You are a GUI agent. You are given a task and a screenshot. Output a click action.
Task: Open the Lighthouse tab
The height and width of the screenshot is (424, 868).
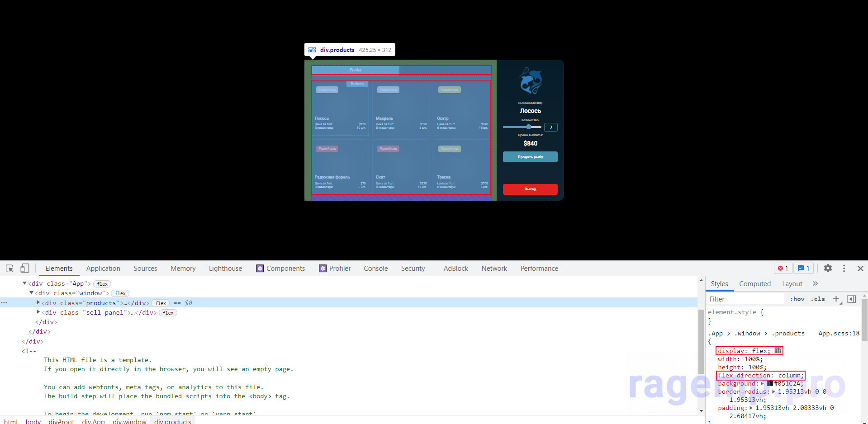click(x=225, y=268)
